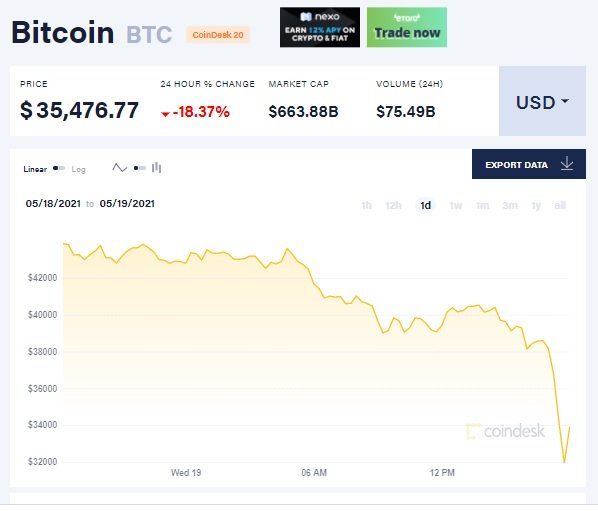
Task: Click the red down arrow beside -18.37%
Action: point(165,114)
